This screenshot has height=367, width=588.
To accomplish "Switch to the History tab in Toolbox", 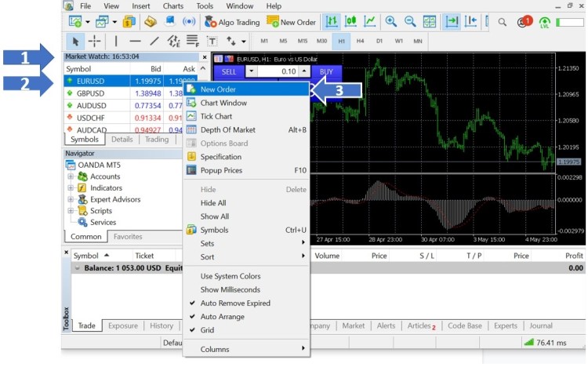I will click(x=162, y=326).
